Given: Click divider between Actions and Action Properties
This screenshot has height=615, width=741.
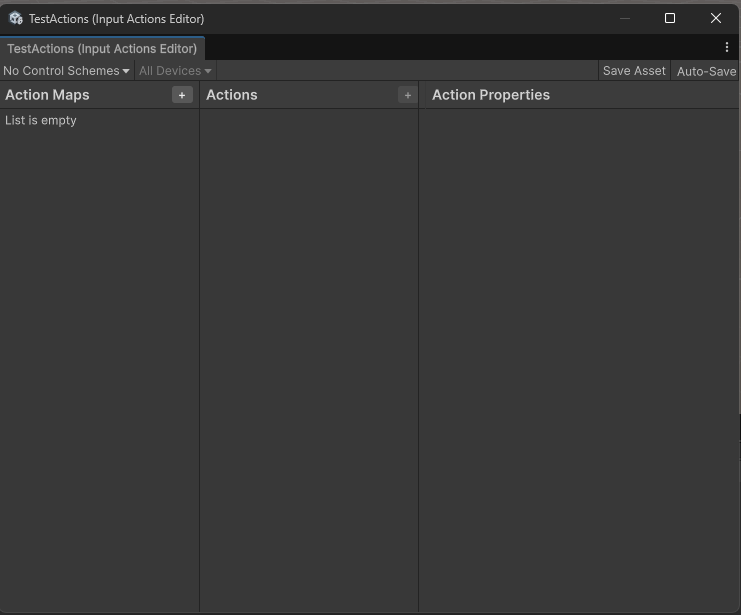Looking at the screenshot, I should pyautogui.click(x=418, y=350).
